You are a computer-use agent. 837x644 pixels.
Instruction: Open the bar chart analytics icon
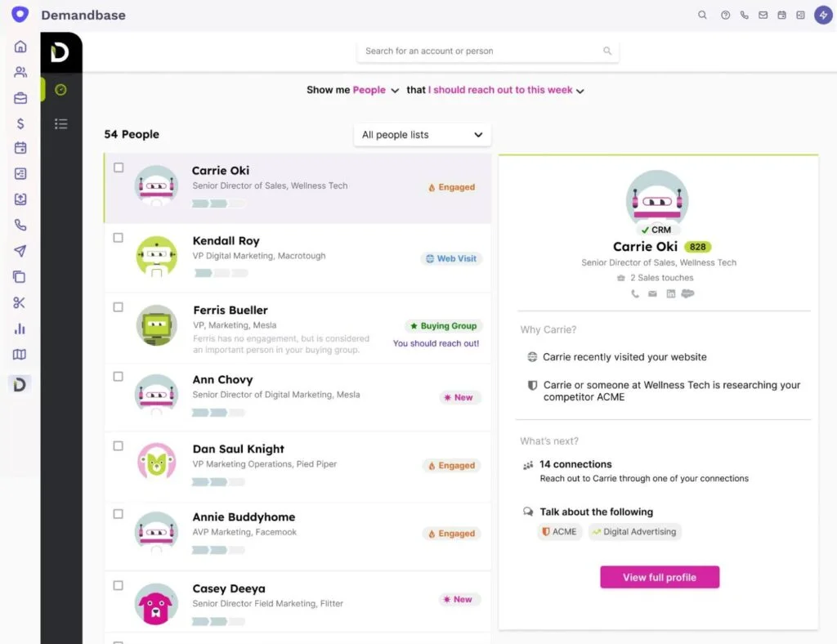[20, 329]
